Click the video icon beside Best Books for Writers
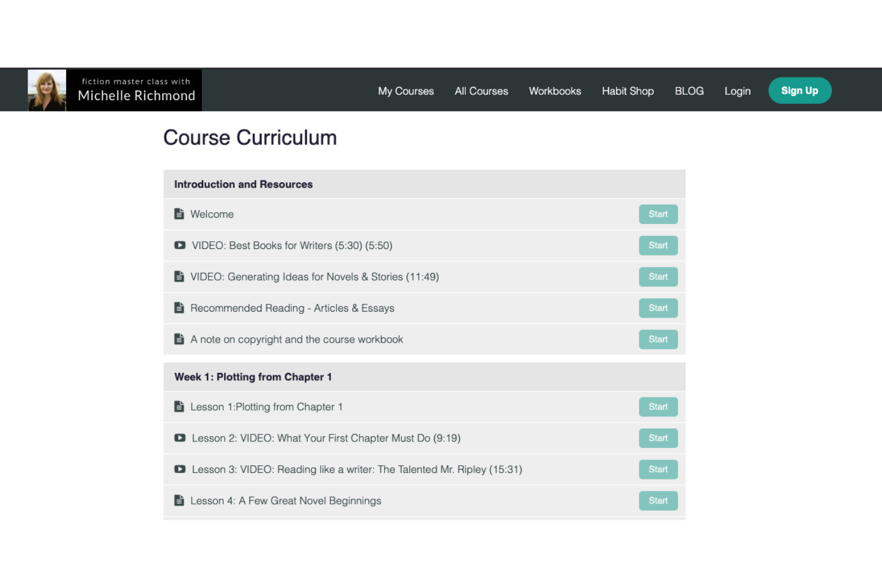 [179, 245]
